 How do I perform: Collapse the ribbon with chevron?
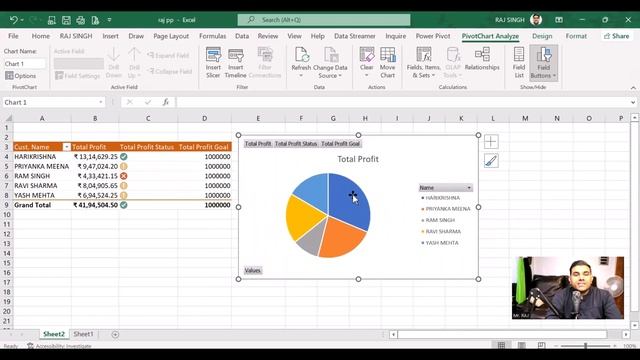tap(633, 88)
